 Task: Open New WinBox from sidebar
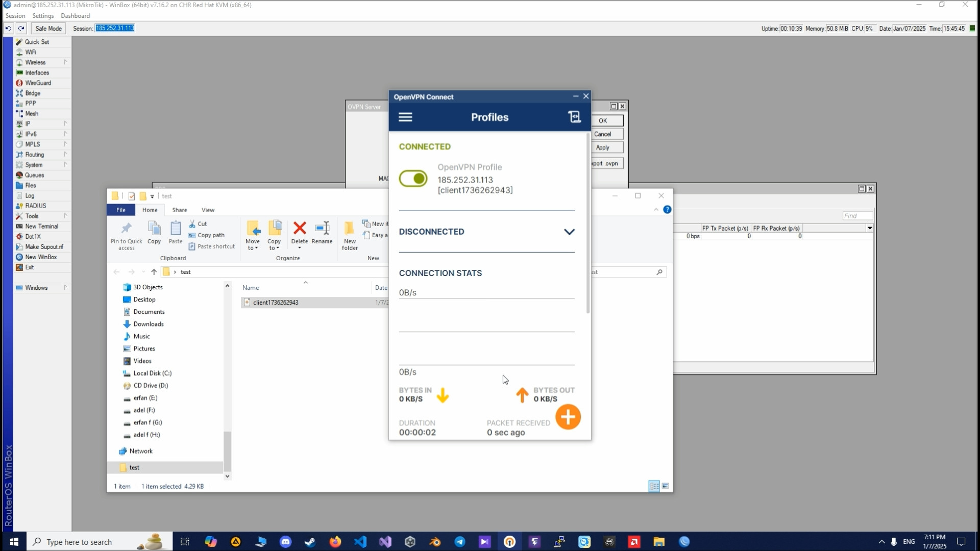(41, 257)
